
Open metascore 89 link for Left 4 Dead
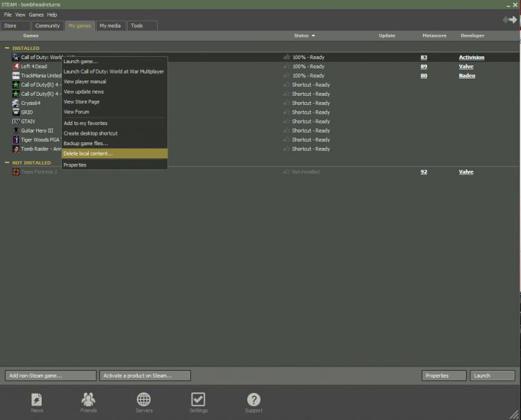coord(424,67)
